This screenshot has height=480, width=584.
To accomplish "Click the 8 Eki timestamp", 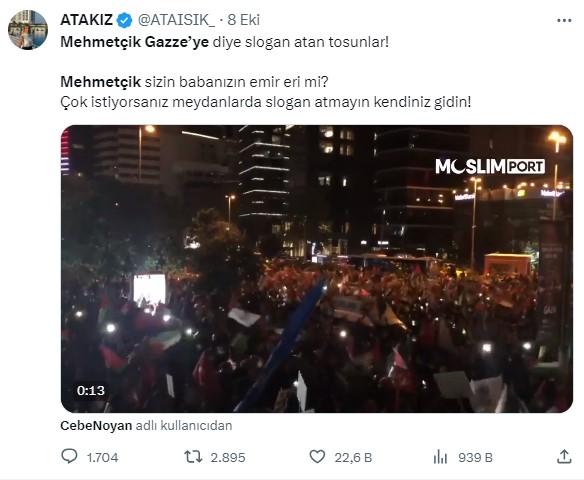I will [244, 20].
